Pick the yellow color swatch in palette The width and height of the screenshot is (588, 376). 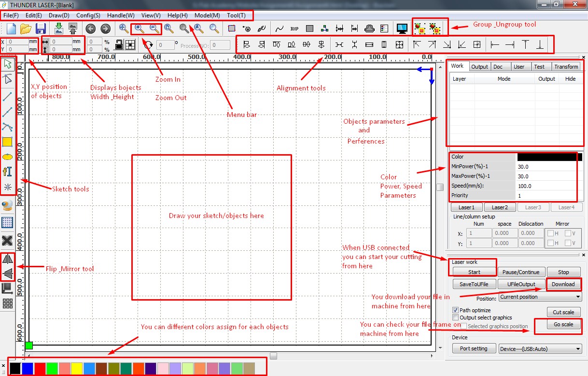coord(77,368)
